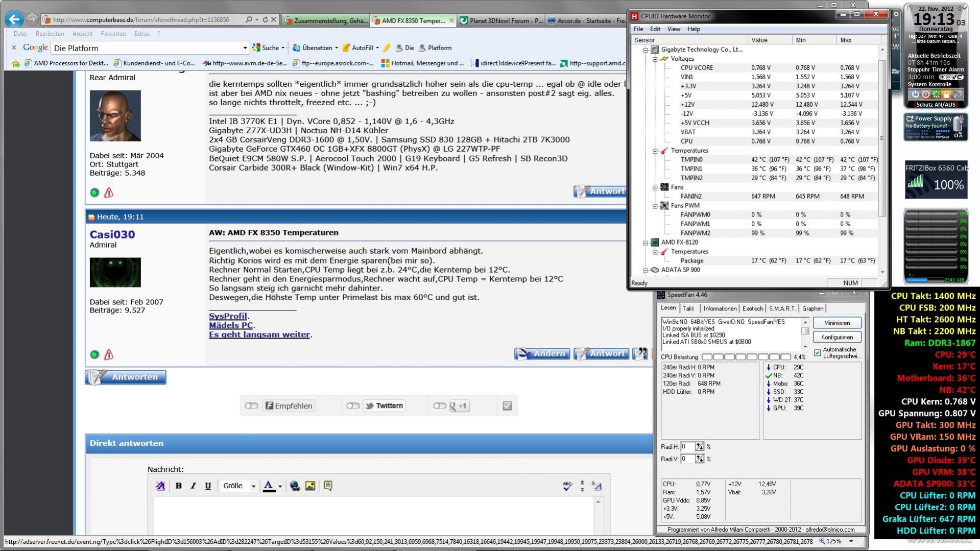Click the multi-quote icon on Casi030's post
Screen dimensions: 980x551
[x=640, y=353]
